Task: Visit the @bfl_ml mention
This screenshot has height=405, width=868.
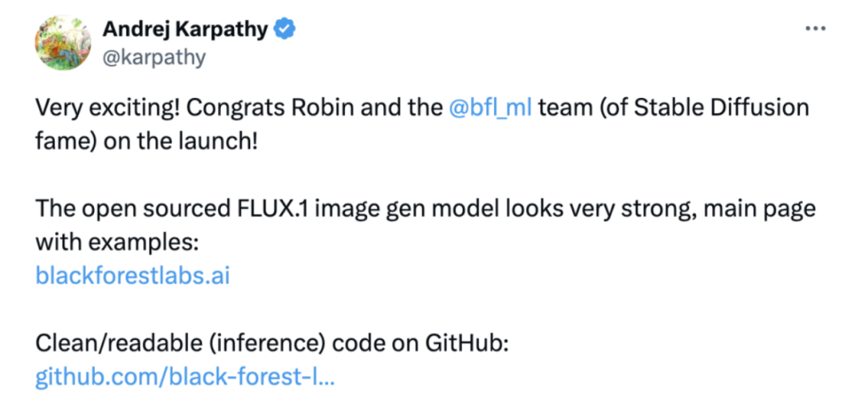Action: point(490,108)
